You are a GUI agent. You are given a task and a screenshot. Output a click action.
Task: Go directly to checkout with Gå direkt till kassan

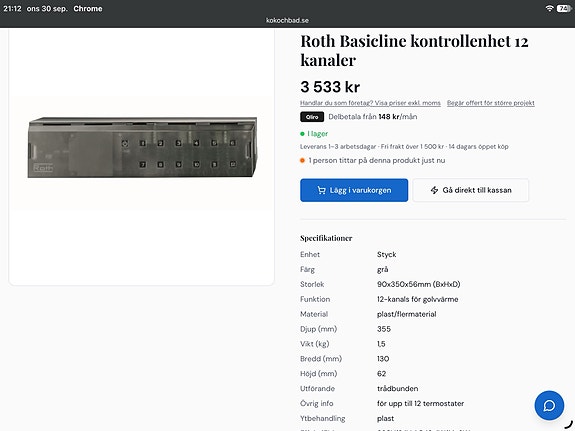[471, 190]
